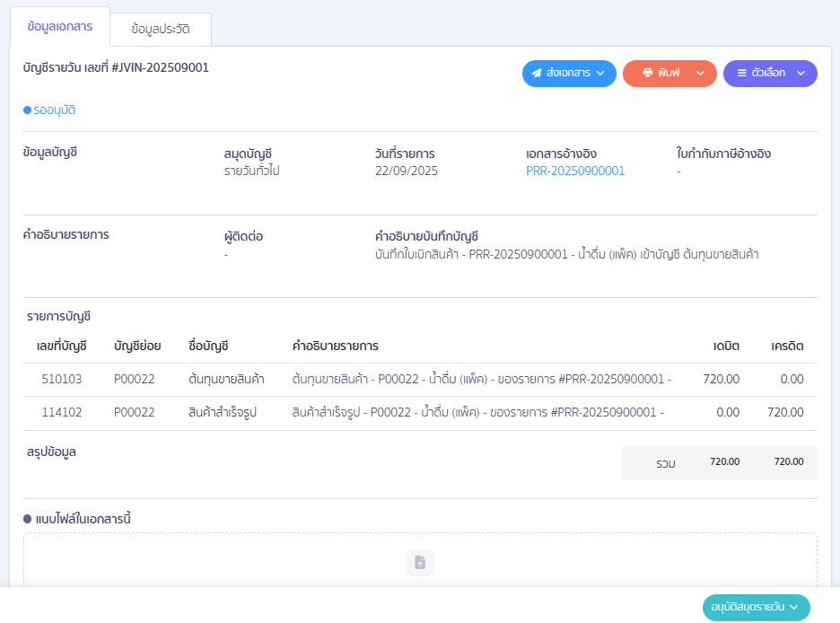Switch to the ข้อมูลเอกสาร tab

click(60, 27)
